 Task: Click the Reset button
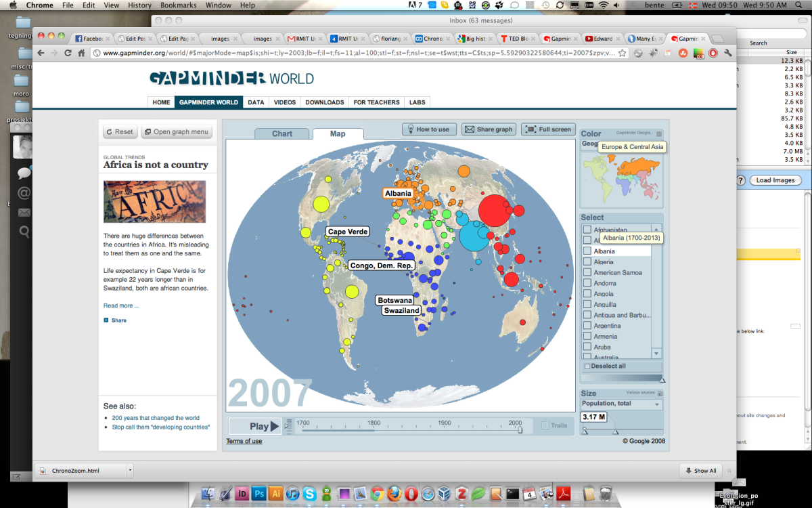(x=120, y=132)
